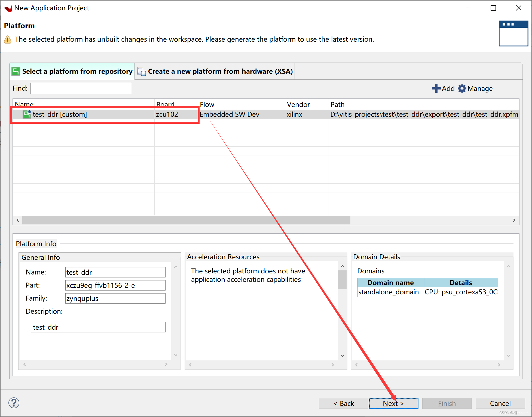Cancel the New Application Project wizard
Viewport: 532px width, 417px height.
click(500, 403)
